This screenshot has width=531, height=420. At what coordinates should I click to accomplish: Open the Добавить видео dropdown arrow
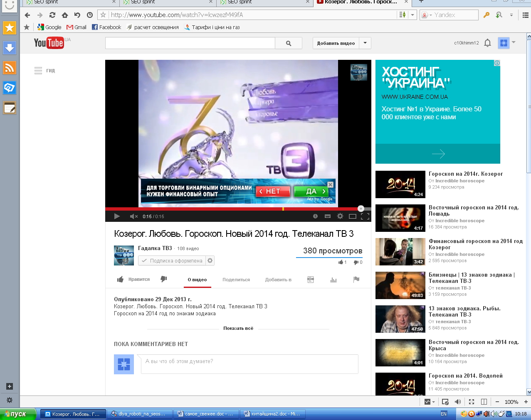(365, 43)
